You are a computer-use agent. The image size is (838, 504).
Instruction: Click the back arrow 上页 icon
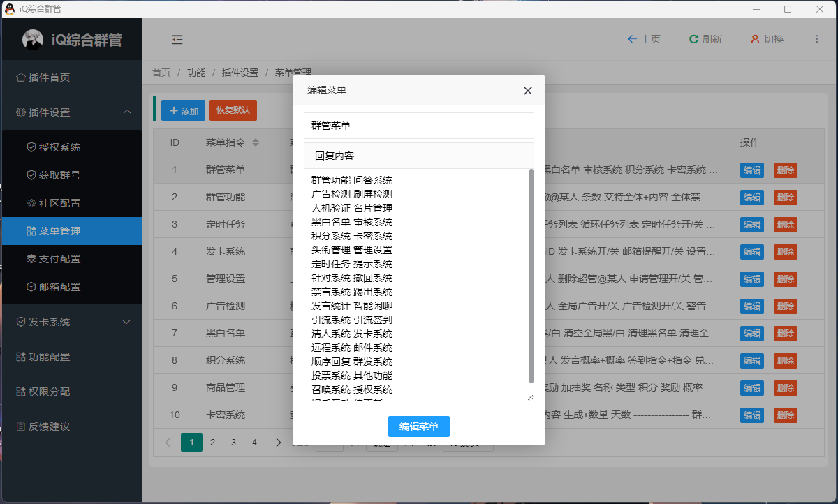pyautogui.click(x=632, y=39)
